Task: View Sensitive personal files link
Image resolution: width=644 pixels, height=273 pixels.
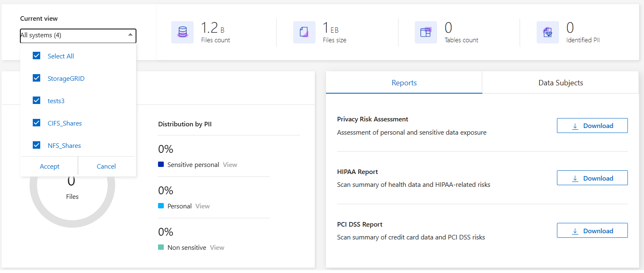Action: coord(230,165)
